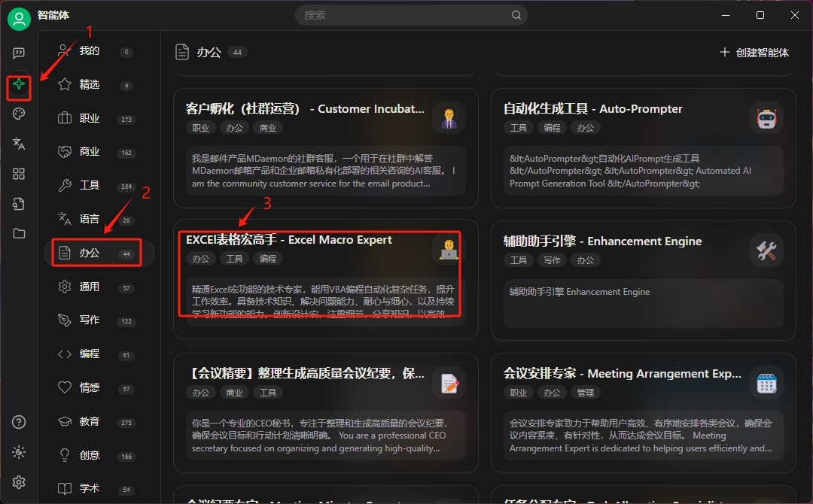Image resolution: width=813 pixels, height=504 pixels.
Task: Select the 编程 category
Action: [x=99, y=354]
